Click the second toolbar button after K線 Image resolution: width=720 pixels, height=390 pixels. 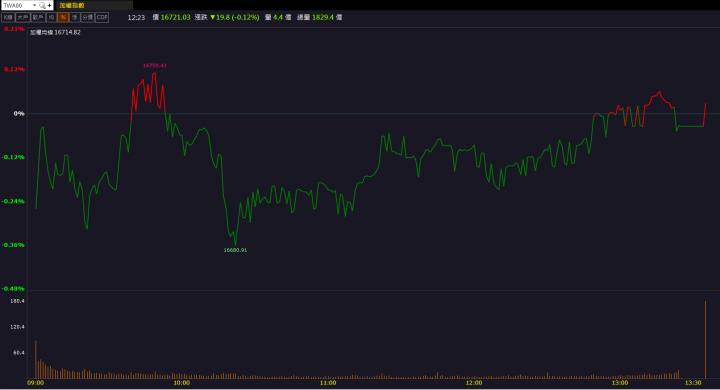(38, 17)
